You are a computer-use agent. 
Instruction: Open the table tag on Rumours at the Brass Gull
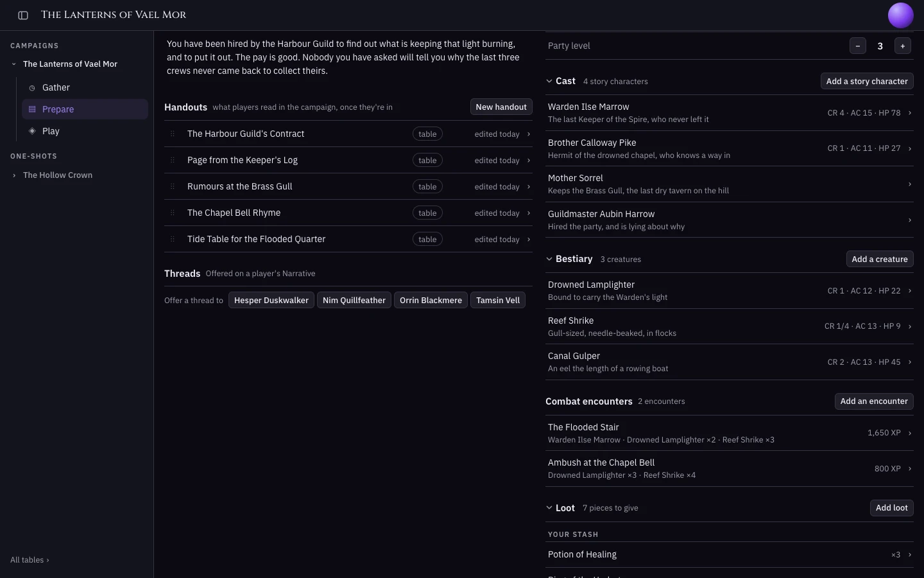(x=427, y=187)
